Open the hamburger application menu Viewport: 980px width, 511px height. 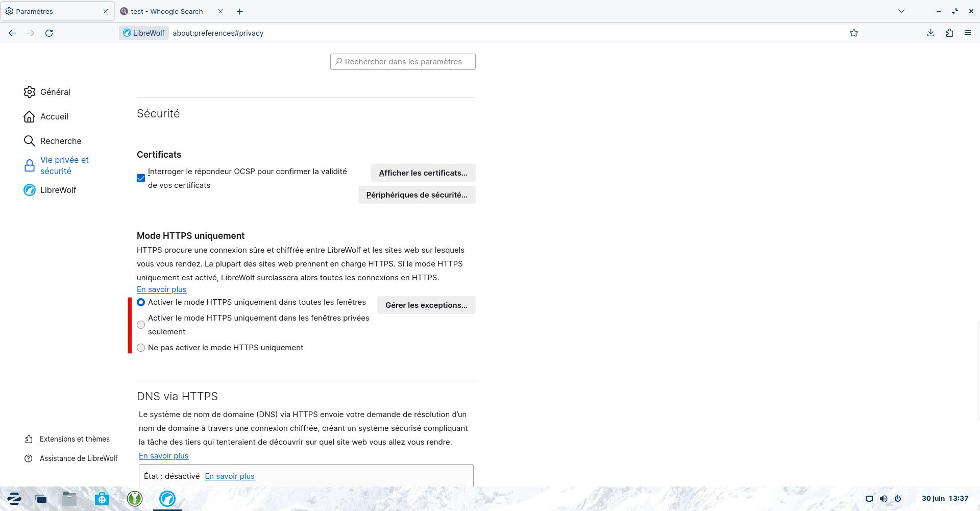coord(968,33)
